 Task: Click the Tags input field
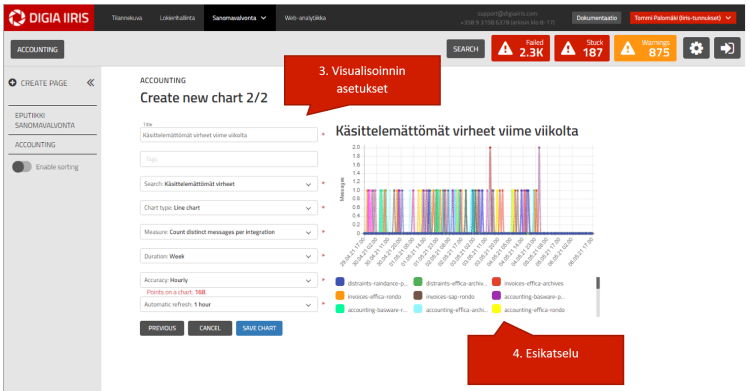pyautogui.click(x=229, y=159)
